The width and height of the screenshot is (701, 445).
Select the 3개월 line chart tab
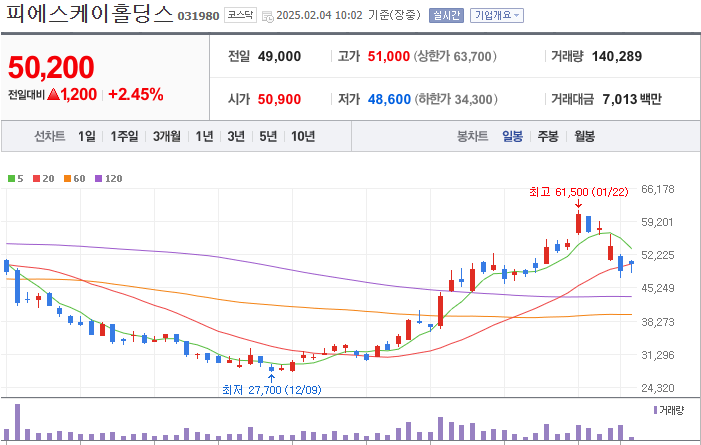click(167, 136)
